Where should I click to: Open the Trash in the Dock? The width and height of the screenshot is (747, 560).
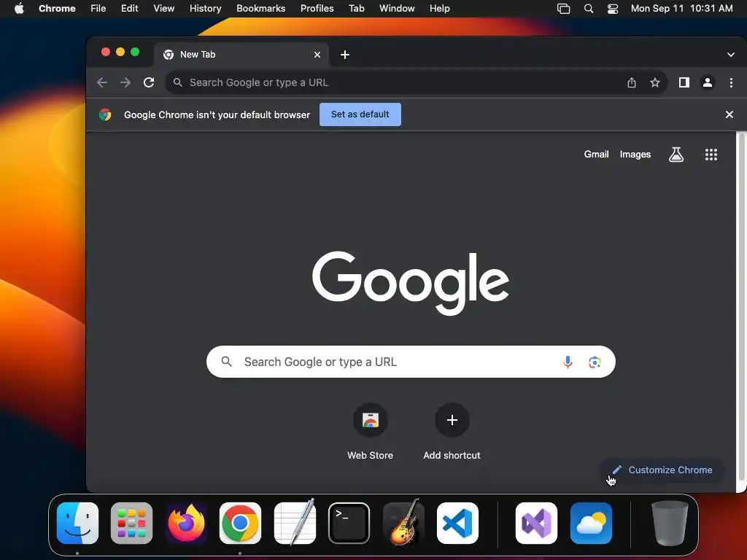[670, 523]
